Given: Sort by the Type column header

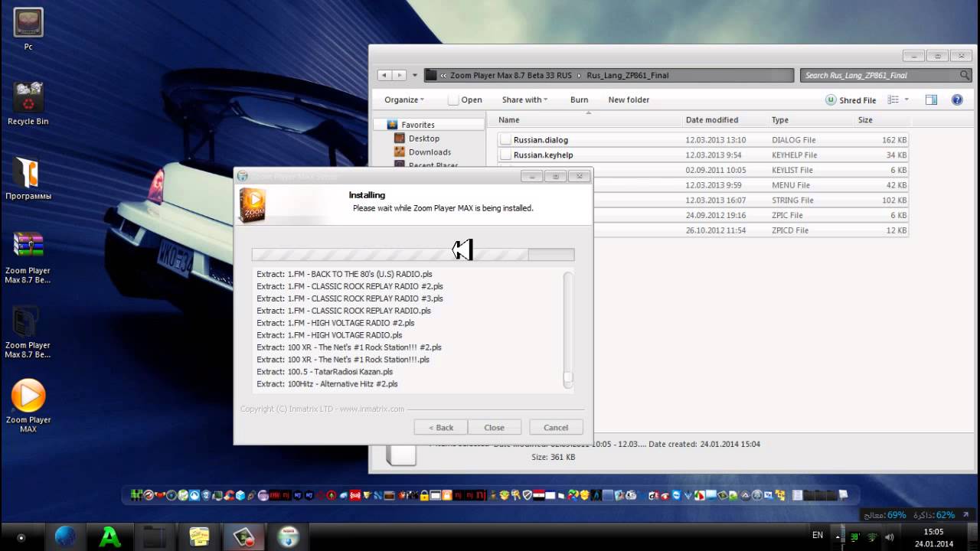Looking at the screenshot, I should [x=811, y=119].
